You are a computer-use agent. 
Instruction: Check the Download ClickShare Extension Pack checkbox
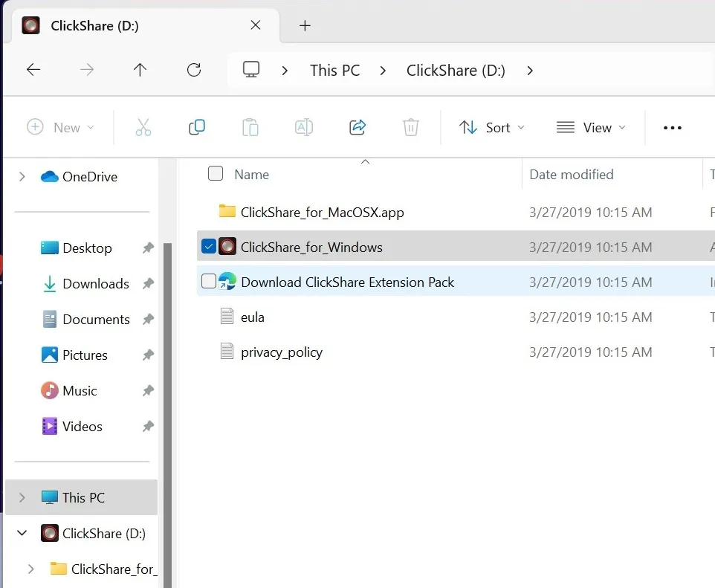click(208, 281)
